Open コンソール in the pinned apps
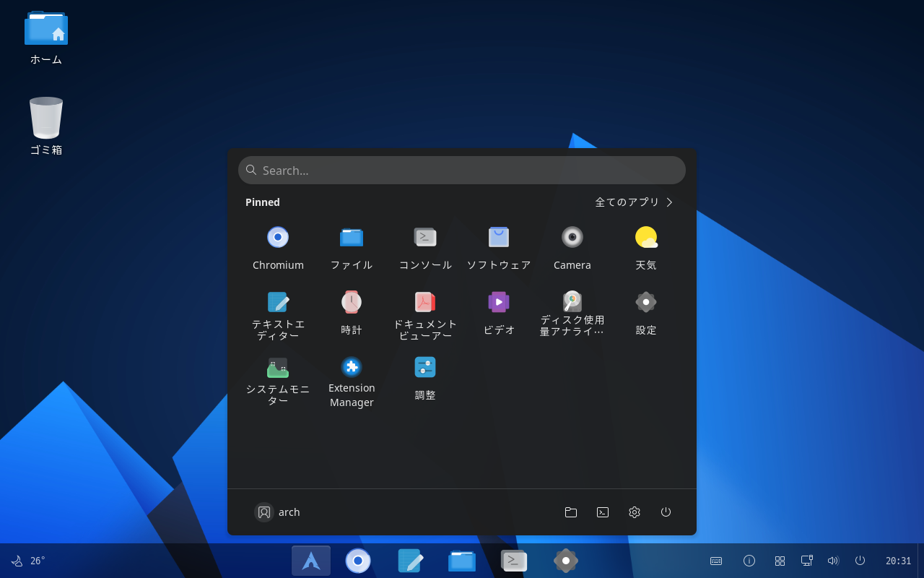The image size is (924, 578). click(x=425, y=248)
